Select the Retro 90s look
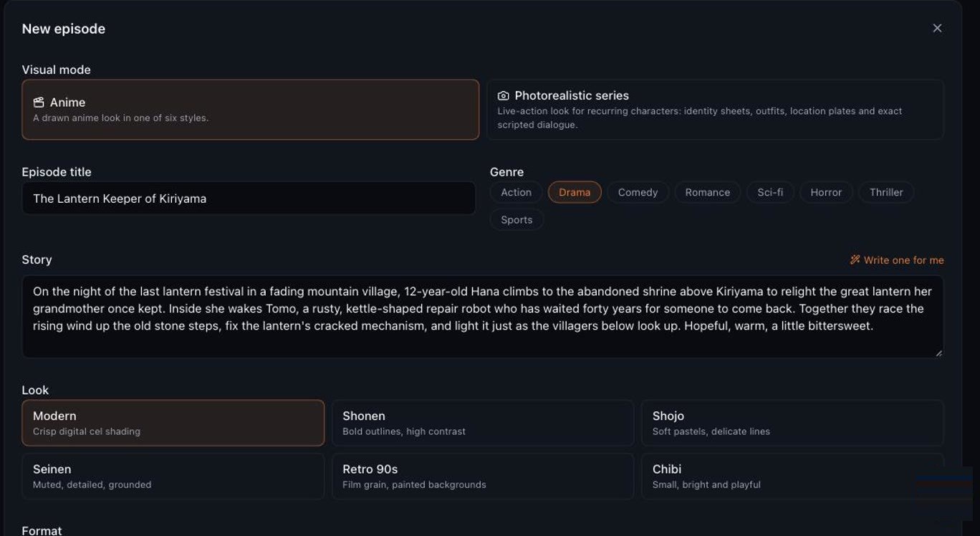 pos(482,476)
